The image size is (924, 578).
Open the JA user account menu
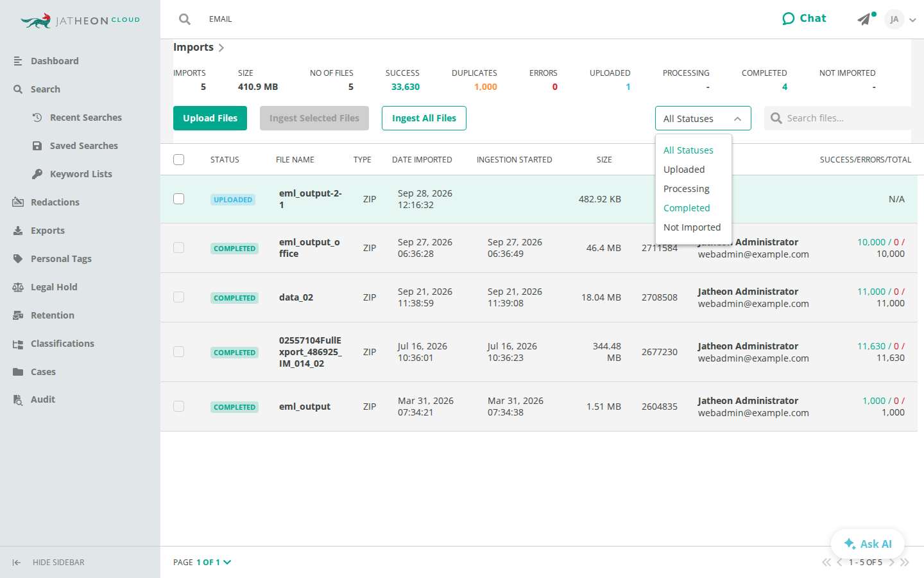click(900, 19)
